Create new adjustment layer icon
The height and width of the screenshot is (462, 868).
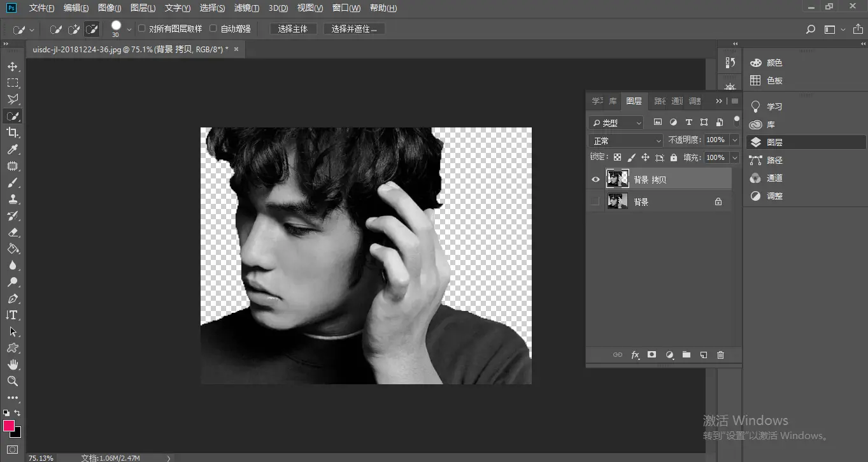pos(669,355)
